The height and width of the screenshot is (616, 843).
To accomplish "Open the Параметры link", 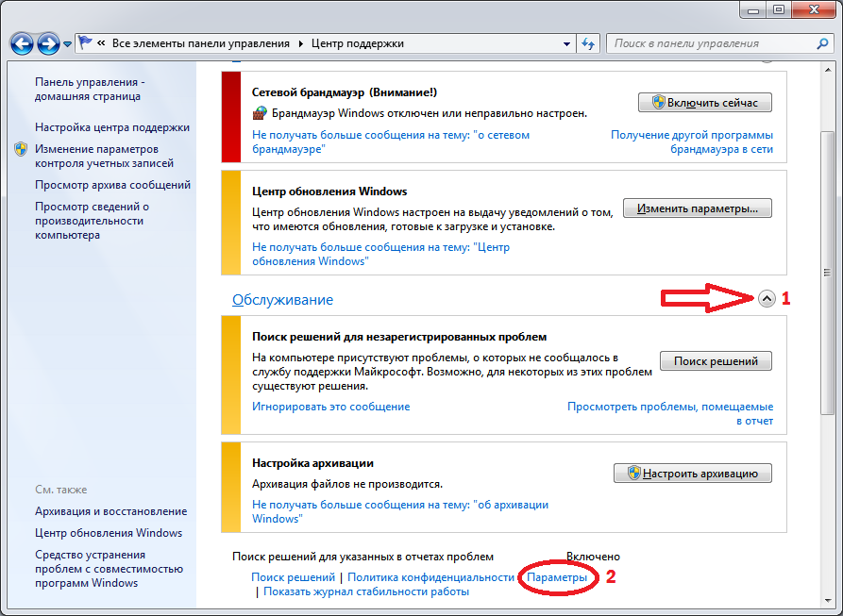I will point(557,576).
